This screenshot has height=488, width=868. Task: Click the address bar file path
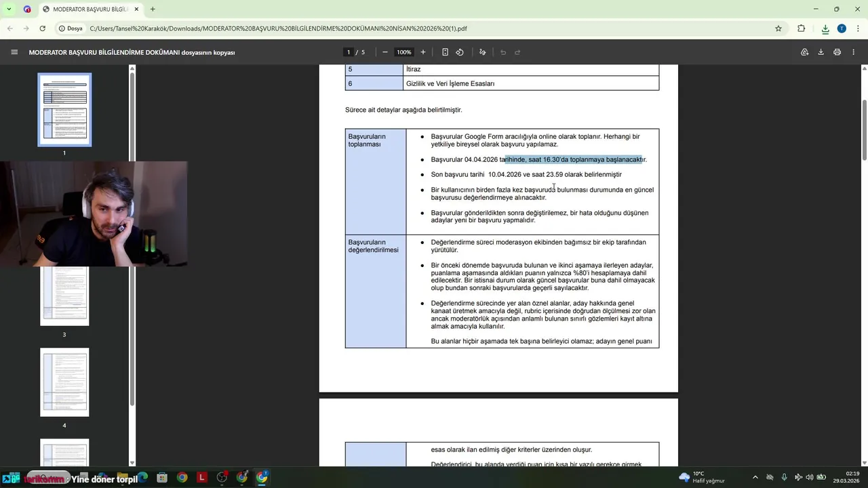click(278, 28)
